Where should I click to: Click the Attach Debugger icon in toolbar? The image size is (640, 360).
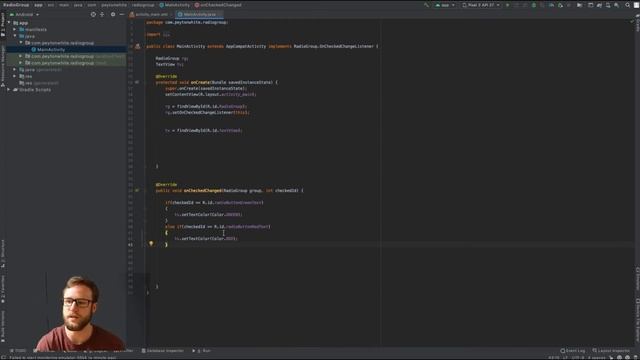[560, 5]
